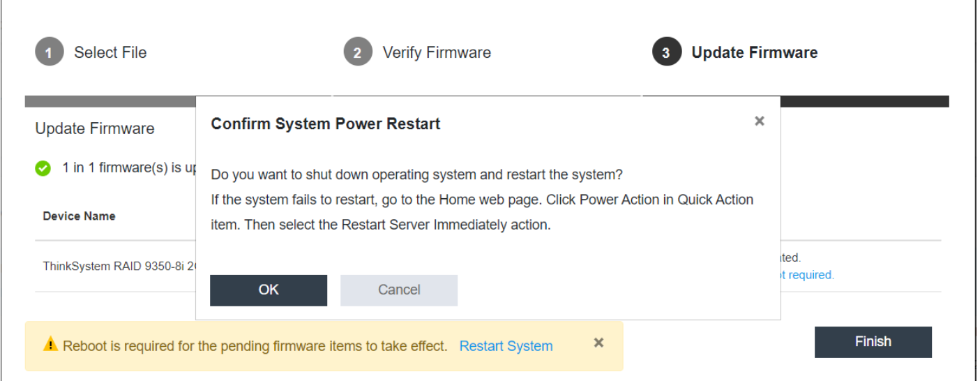
Task: Click the dialog title Confirm System Power Restart
Action: pos(326,124)
